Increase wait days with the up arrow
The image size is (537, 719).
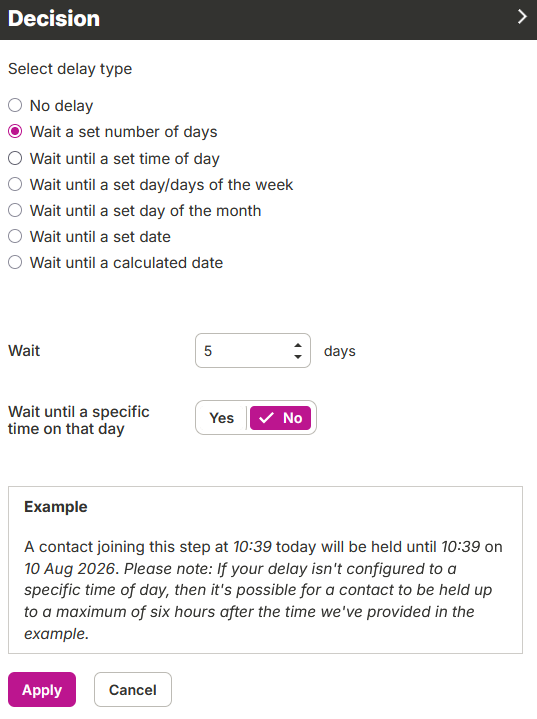tap(298, 345)
